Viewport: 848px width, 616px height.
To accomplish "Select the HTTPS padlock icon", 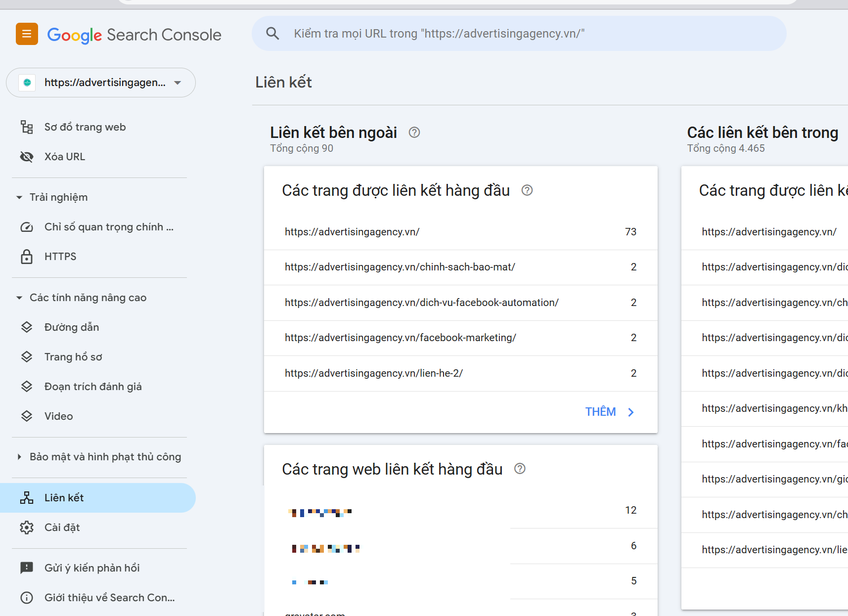I will pyautogui.click(x=27, y=256).
